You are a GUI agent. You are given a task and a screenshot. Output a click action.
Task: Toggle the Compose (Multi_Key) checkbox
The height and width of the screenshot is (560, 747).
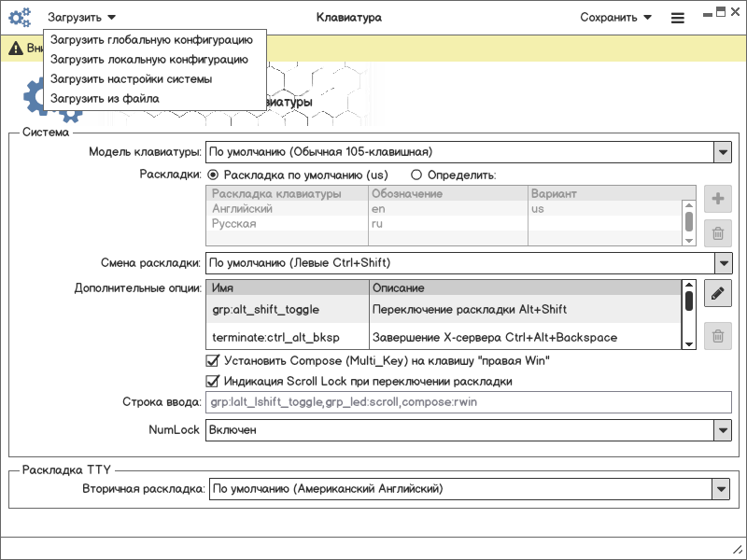pyautogui.click(x=212, y=360)
